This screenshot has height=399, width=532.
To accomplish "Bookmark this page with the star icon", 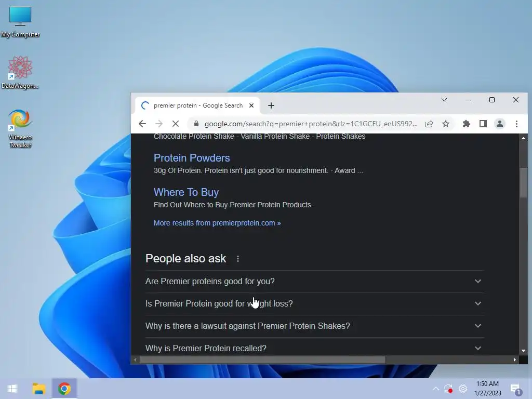I will [446, 124].
